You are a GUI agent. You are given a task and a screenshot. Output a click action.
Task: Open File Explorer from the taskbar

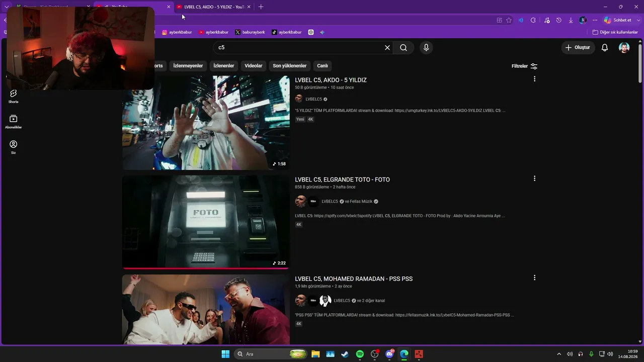coord(315,354)
